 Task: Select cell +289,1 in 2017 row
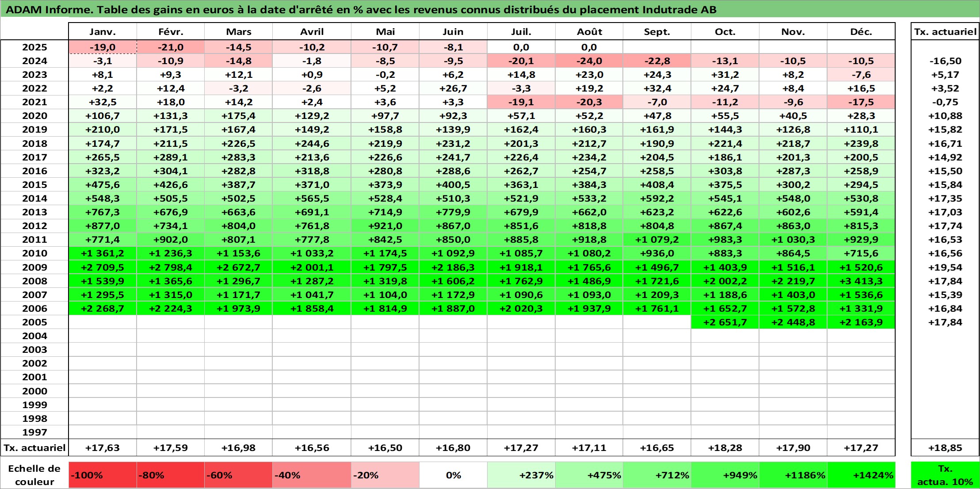point(171,157)
